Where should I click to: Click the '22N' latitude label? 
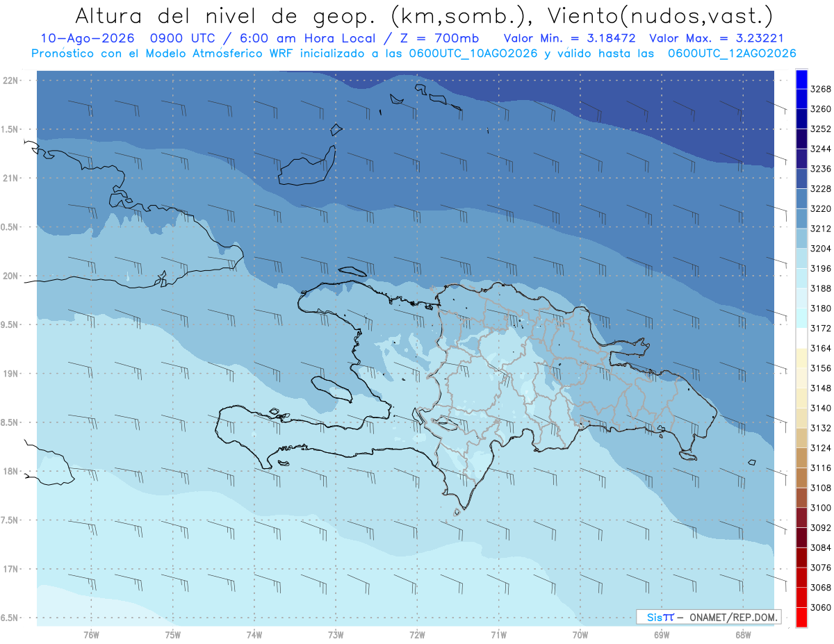pyautogui.click(x=10, y=81)
